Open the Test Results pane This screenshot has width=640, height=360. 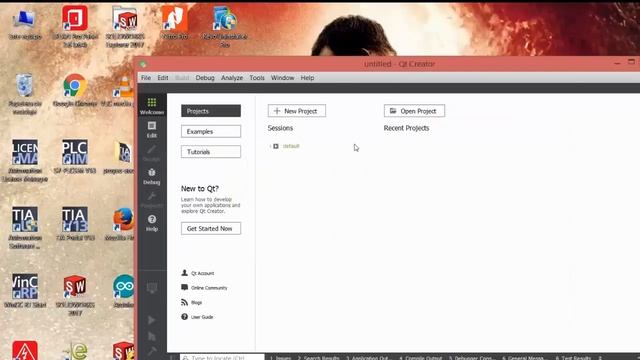coord(573,358)
